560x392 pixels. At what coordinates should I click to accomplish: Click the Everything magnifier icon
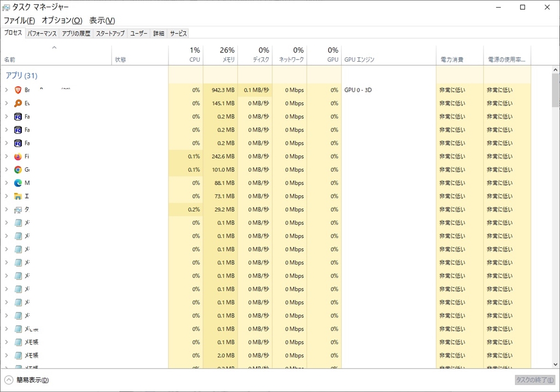pyautogui.click(x=18, y=103)
